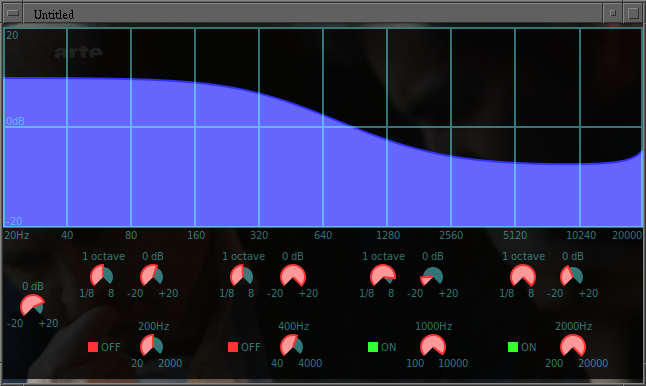Click the 400Hz band gain knob

293,276
